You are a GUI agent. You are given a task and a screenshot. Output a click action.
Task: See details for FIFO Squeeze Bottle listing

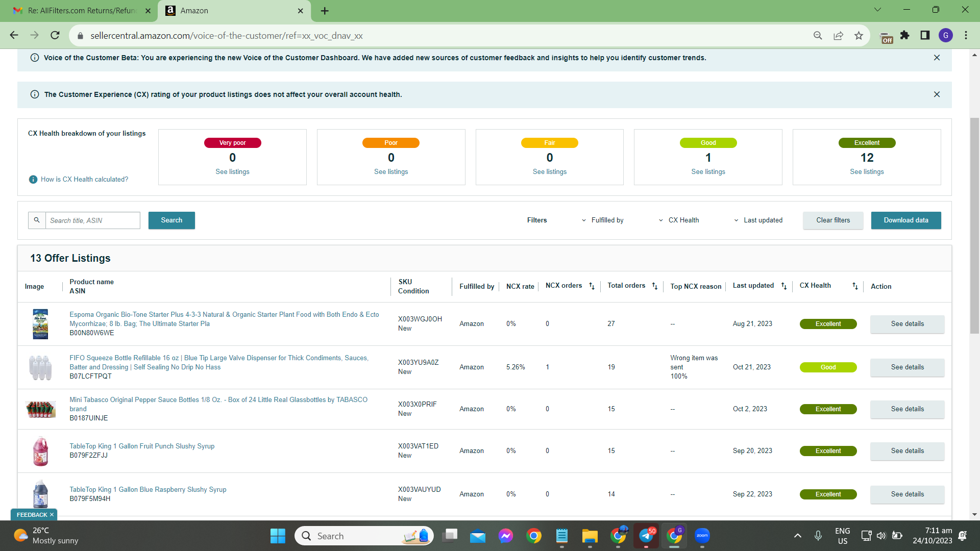point(907,367)
